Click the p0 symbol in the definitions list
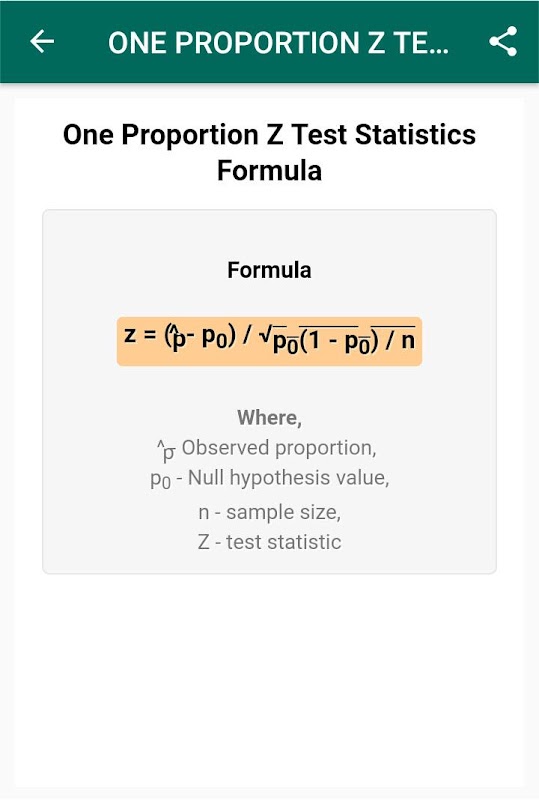Viewport: 539px width, 800px height. click(x=160, y=480)
